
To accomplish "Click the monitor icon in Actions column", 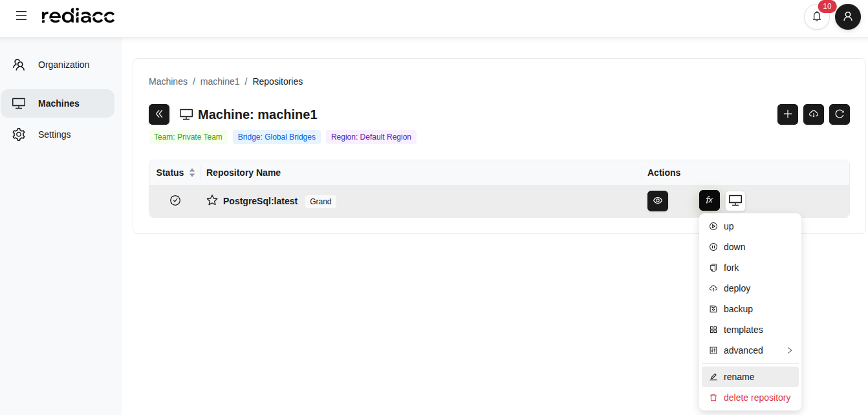I will [735, 200].
